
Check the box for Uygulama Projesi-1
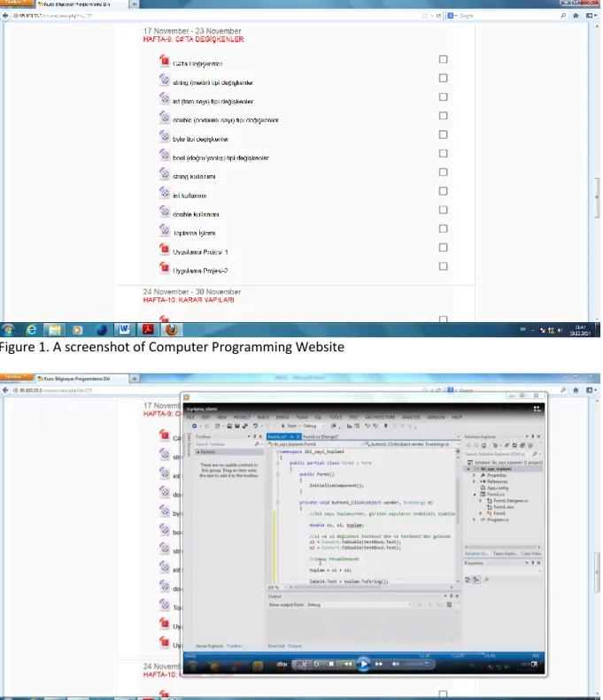(x=443, y=247)
